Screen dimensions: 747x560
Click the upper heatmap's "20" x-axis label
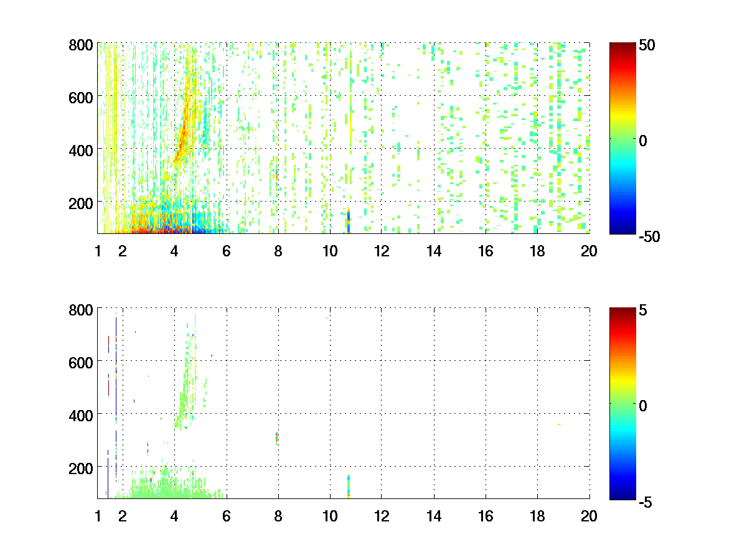[x=589, y=251]
